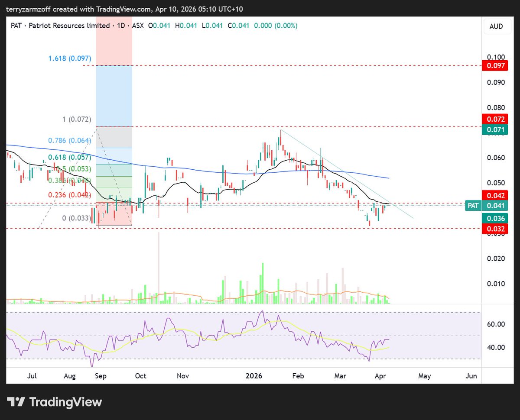Click the Feb label on time axis
The width and height of the screenshot is (520, 420).
pyautogui.click(x=298, y=376)
